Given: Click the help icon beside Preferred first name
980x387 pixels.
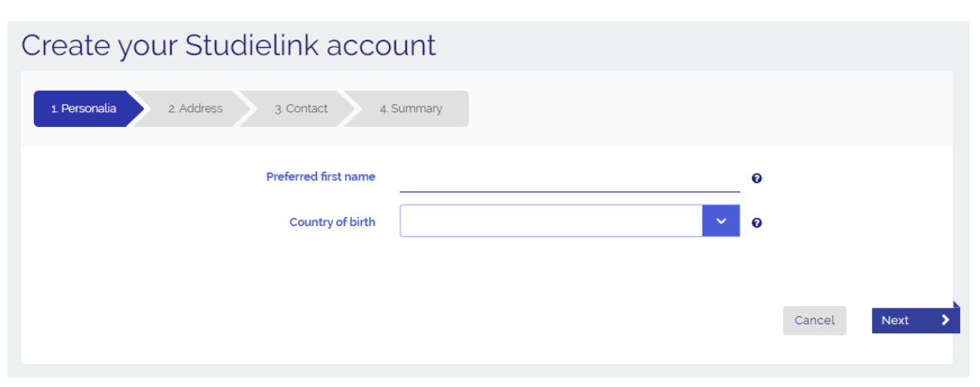Looking at the screenshot, I should (756, 178).
